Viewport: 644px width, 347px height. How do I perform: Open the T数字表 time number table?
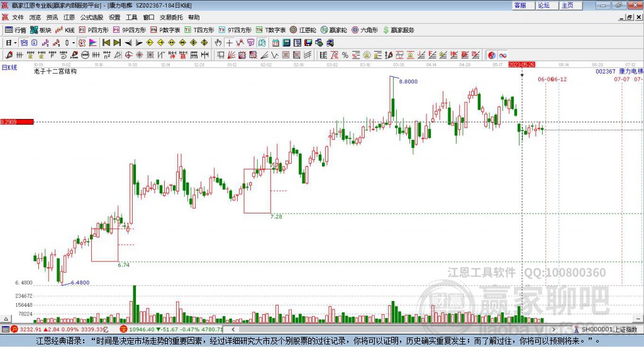click(x=270, y=30)
